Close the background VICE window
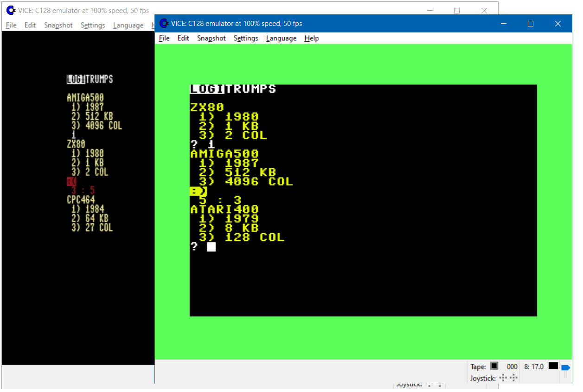 tap(484, 11)
